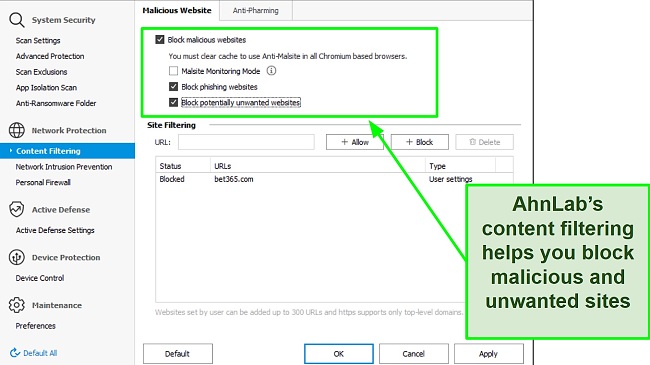The width and height of the screenshot is (650, 365).
Task: Confirm with the OK button
Action: click(x=339, y=354)
